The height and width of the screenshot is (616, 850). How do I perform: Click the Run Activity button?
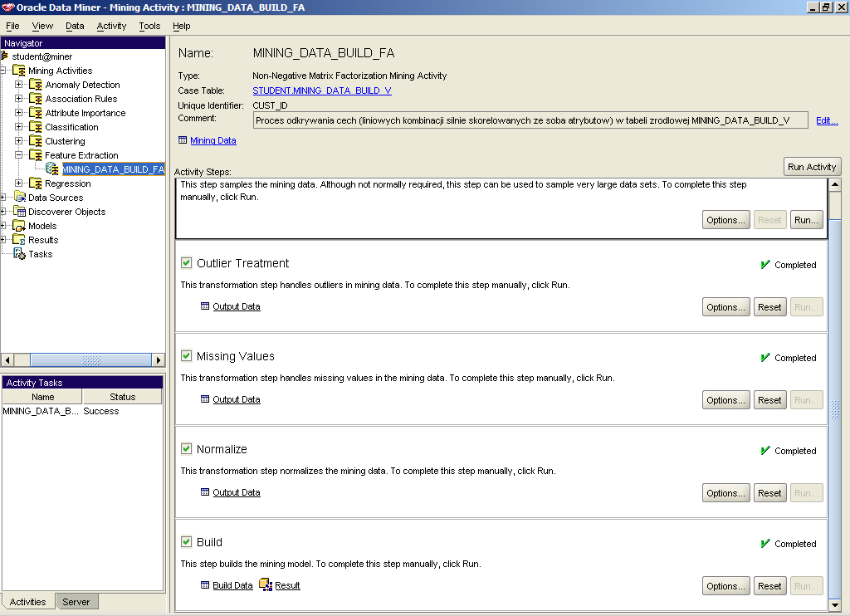click(812, 167)
